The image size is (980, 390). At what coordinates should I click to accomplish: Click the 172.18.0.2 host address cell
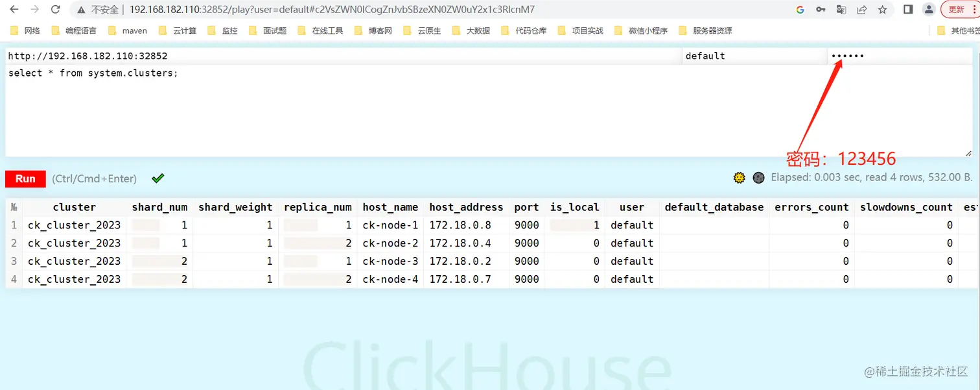[466, 262]
